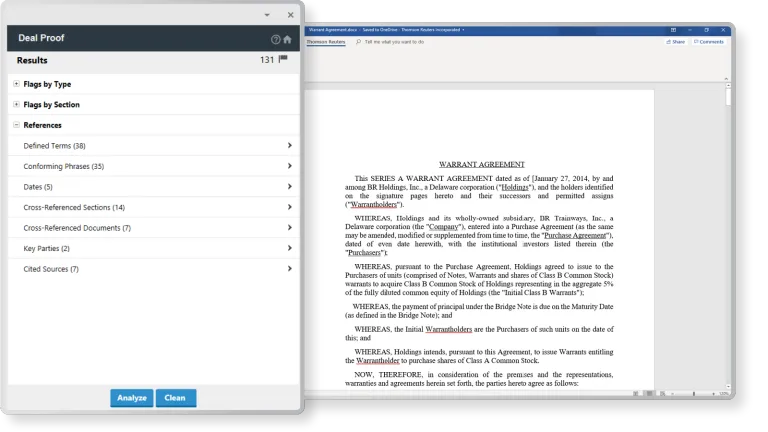Select the Thomson Reuters ribbon tab
The width and height of the screenshot is (768, 432).
tap(326, 43)
